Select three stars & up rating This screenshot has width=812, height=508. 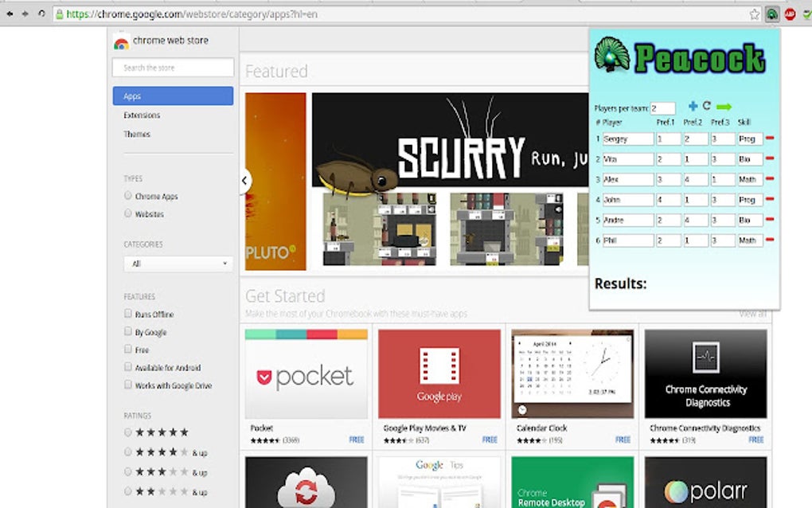(128, 471)
